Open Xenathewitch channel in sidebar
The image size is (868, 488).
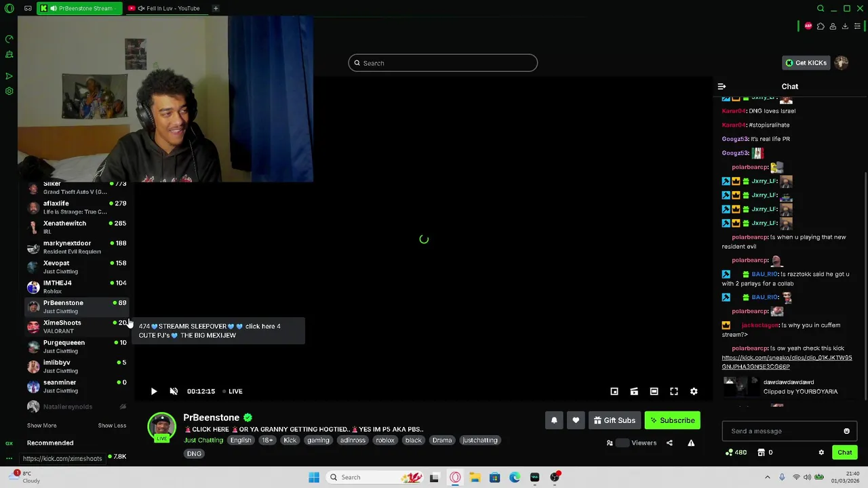(77, 227)
